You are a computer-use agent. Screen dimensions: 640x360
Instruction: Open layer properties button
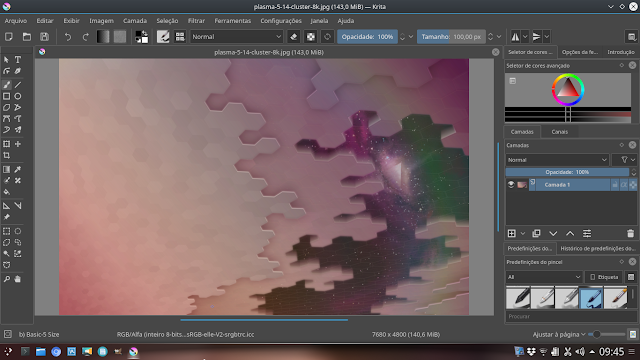point(587,233)
